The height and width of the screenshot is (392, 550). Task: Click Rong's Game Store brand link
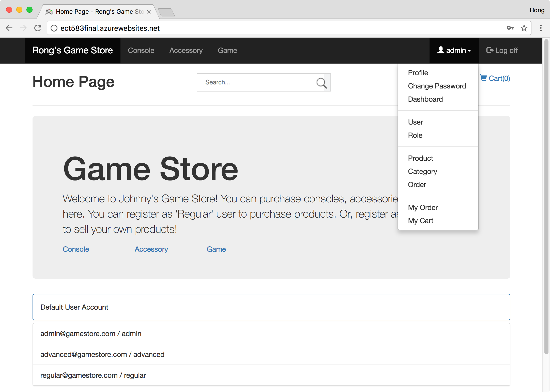click(x=72, y=50)
